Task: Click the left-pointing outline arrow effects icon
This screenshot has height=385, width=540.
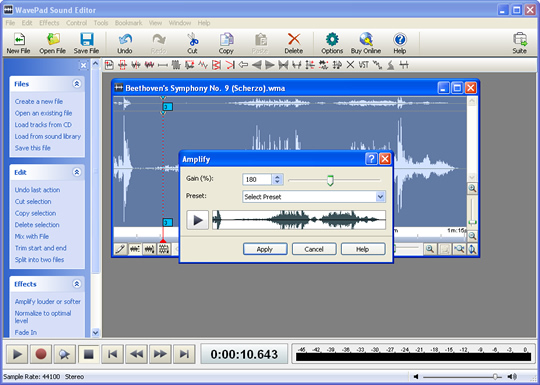Action: pyautogui.click(x=243, y=65)
